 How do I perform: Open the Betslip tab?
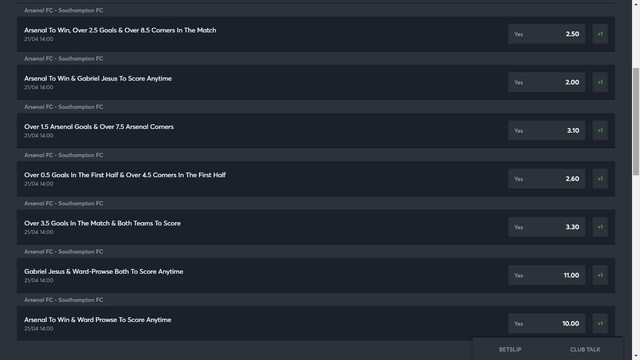pos(510,349)
